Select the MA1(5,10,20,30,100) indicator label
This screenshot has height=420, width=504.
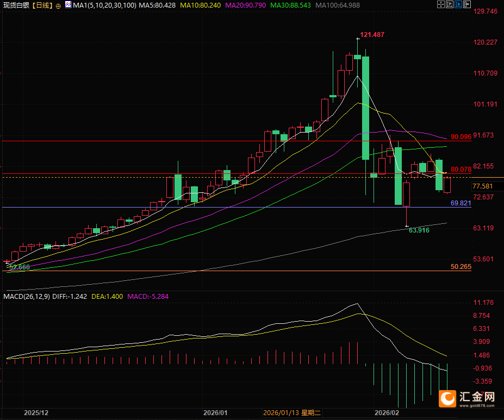[x=105, y=5]
